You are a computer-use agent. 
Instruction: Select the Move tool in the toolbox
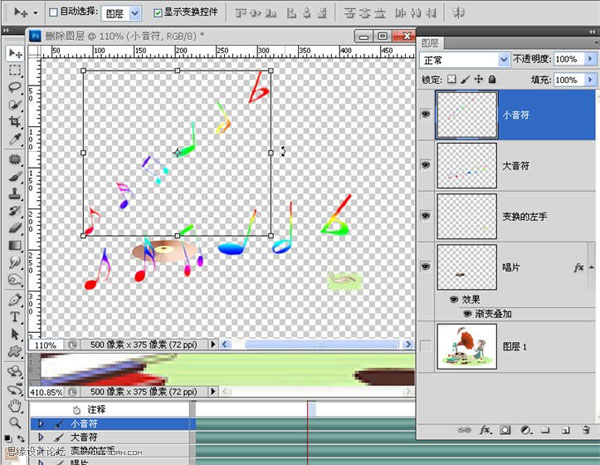[15, 53]
